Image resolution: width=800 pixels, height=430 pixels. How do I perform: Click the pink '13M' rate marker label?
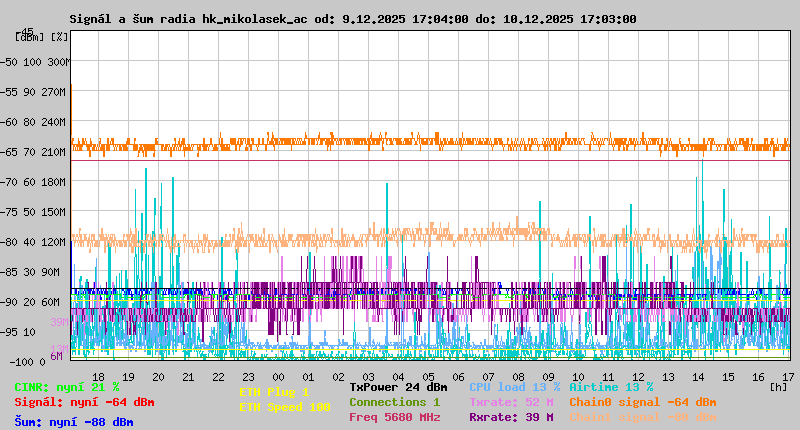click(x=59, y=349)
